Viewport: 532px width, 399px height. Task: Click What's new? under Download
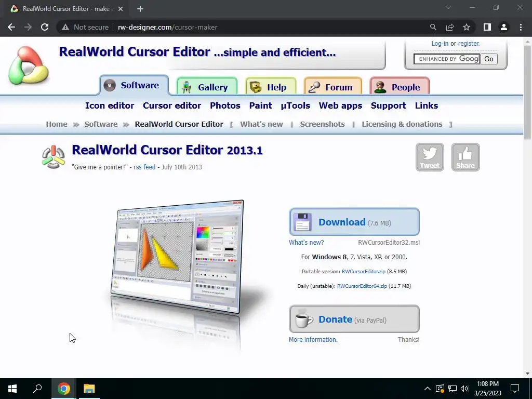point(307,242)
